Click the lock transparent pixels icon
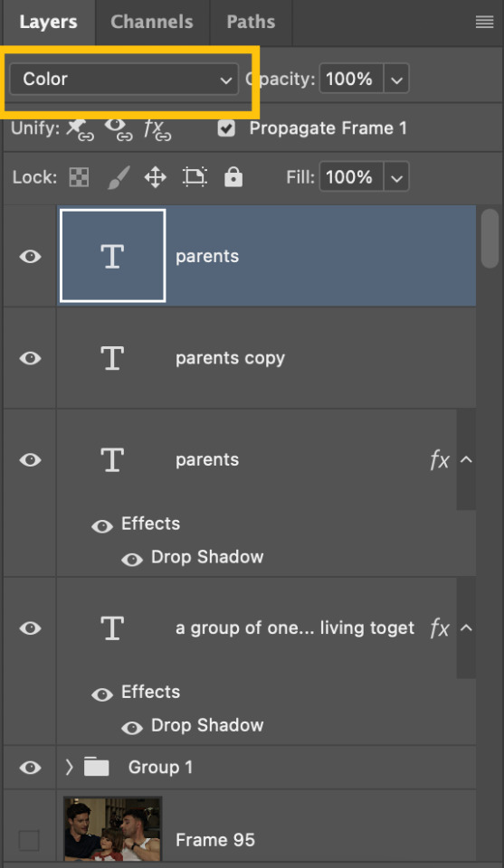 coord(79,178)
